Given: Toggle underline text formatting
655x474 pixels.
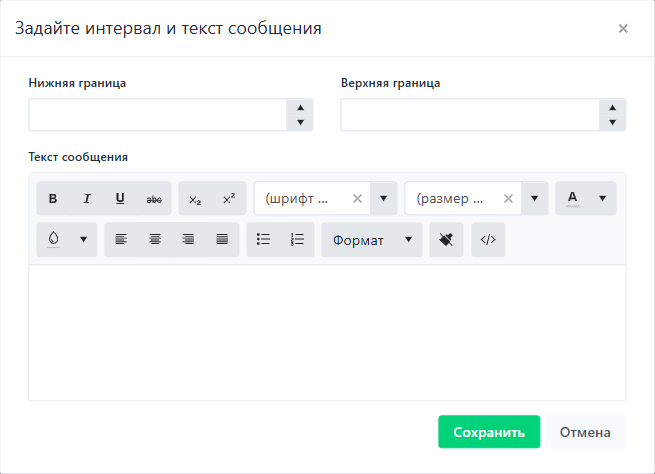Looking at the screenshot, I should click(x=120, y=199).
